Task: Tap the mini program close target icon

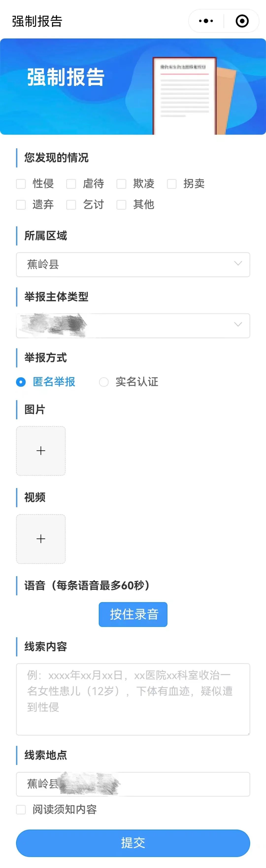Action: 242,21
